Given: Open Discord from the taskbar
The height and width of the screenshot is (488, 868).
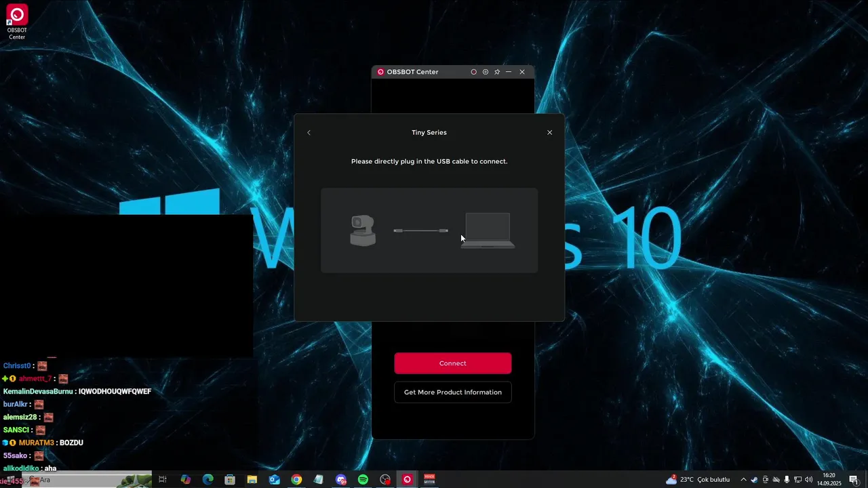Looking at the screenshot, I should [x=341, y=480].
